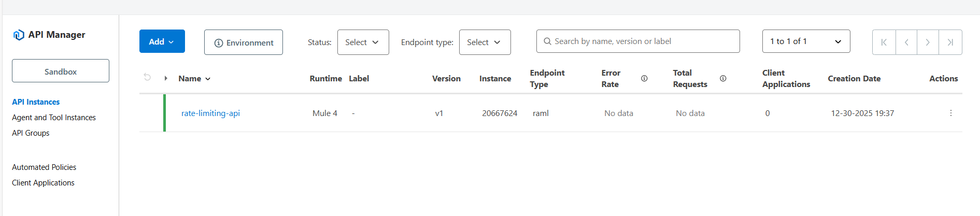Open Automated Policies in the sidebar

tap(44, 167)
